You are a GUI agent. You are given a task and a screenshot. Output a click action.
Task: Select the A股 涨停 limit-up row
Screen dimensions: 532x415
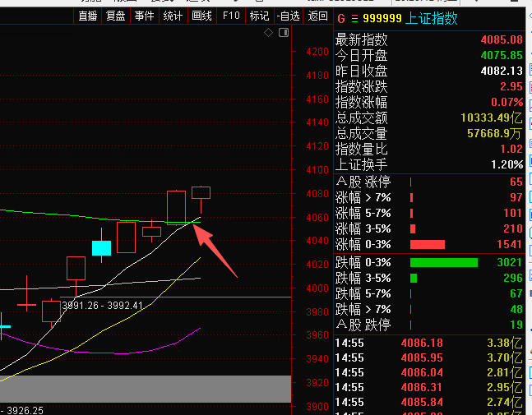(x=428, y=182)
